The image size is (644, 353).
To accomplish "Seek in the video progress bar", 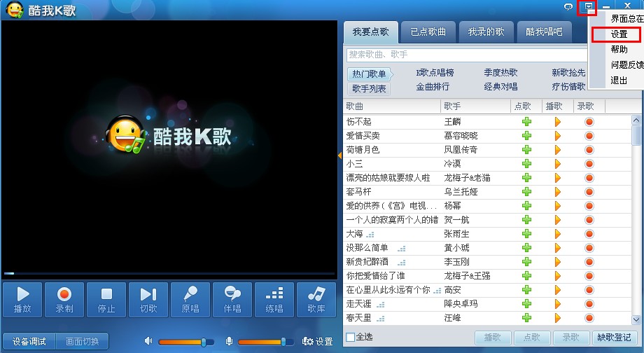I will point(169,273).
